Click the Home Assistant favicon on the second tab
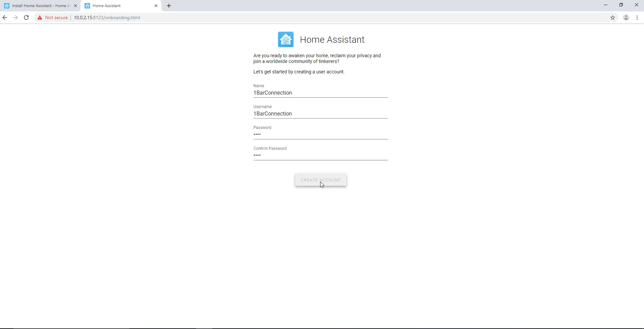Image resolution: width=644 pixels, height=329 pixels. (x=87, y=6)
